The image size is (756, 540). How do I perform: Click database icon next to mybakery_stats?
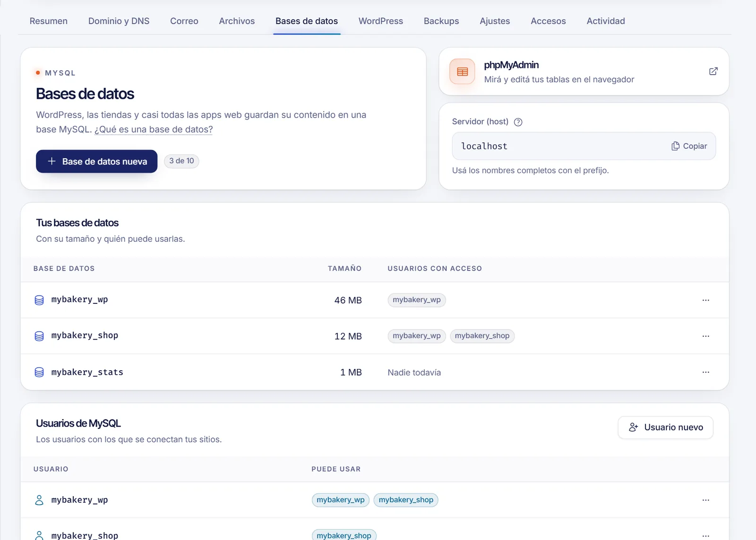pos(39,372)
